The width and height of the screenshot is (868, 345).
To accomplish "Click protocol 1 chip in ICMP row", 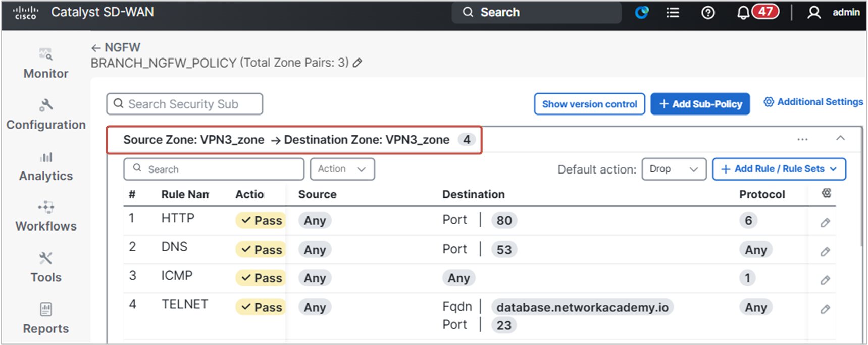I will coord(747,278).
